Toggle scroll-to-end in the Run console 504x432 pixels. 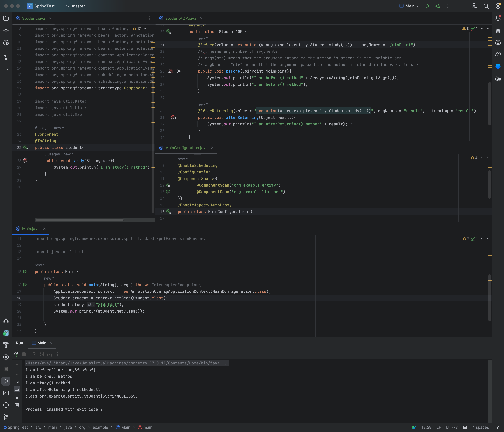pos(17,389)
